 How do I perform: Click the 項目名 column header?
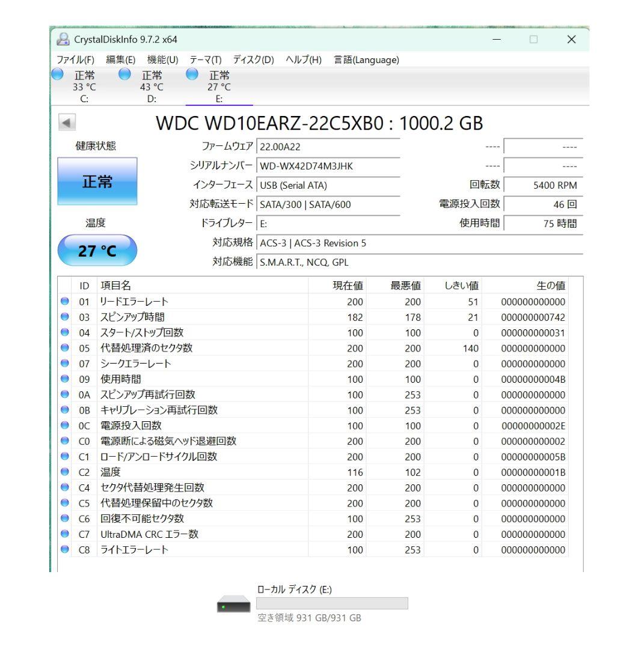click(x=203, y=285)
